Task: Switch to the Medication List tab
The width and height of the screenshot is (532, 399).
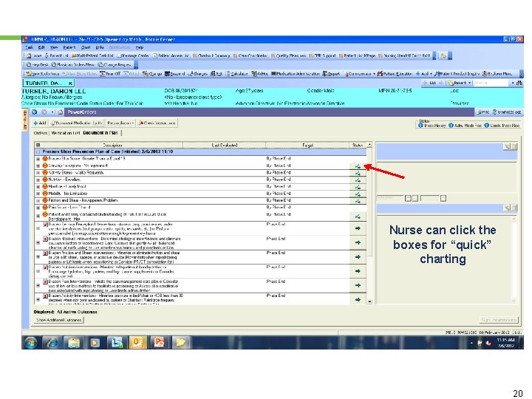Action: click(66, 133)
